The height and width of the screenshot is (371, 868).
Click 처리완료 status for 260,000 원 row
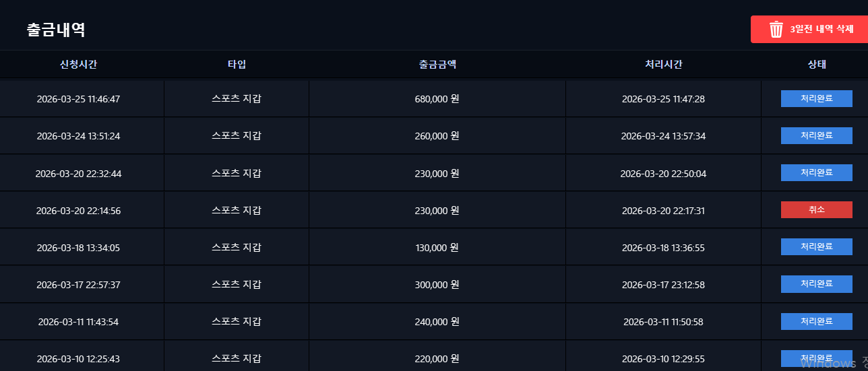click(x=817, y=136)
